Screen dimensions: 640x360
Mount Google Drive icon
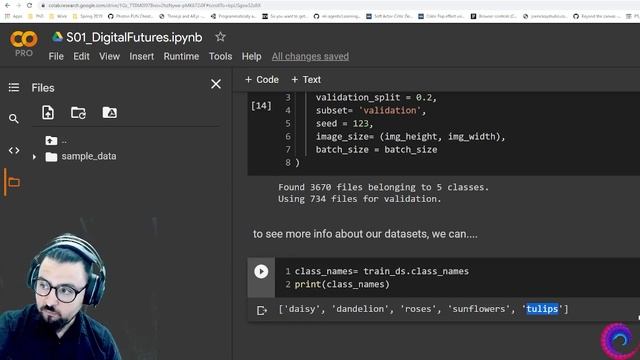[x=109, y=113]
